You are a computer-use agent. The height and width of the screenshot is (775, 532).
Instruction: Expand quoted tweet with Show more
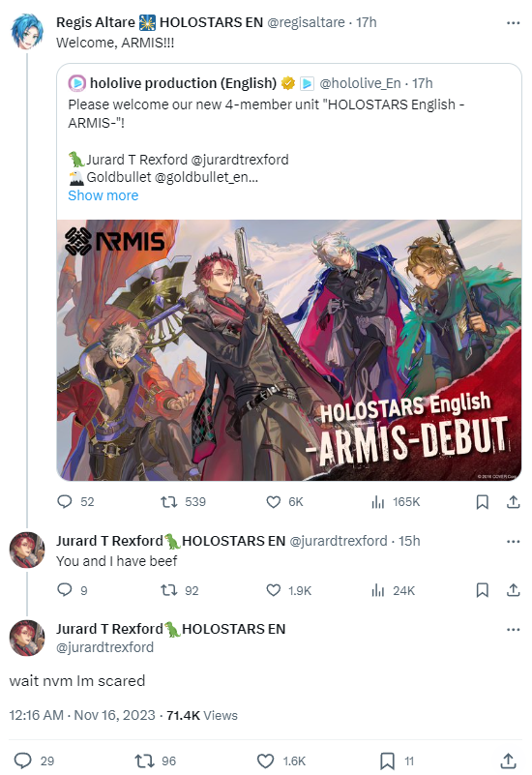coord(103,195)
